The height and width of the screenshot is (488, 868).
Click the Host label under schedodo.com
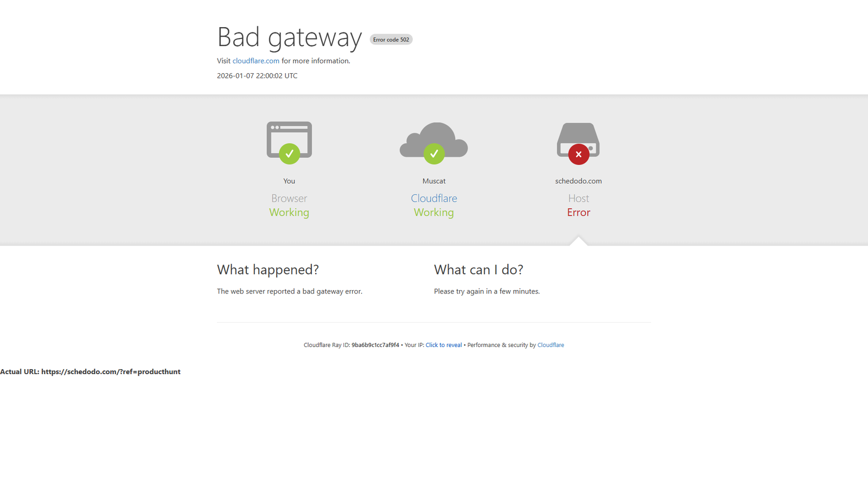(579, 198)
